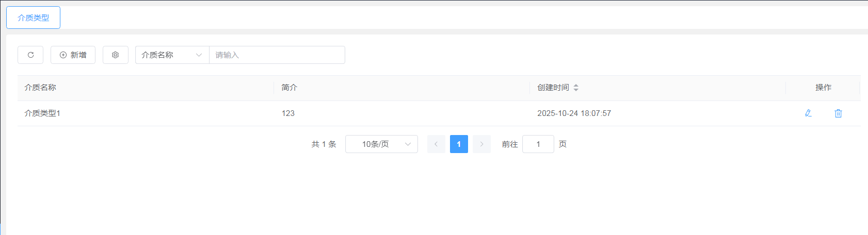Focus the 前往 page number input
The width and height of the screenshot is (868, 235).
pyautogui.click(x=538, y=144)
